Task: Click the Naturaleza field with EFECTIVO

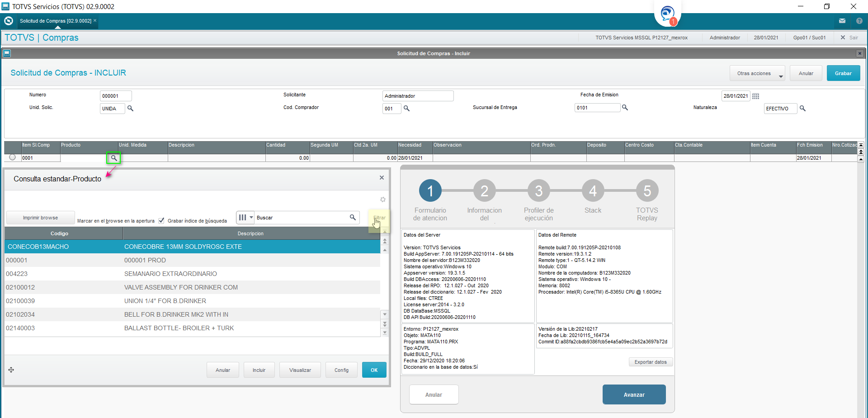Action: tap(780, 109)
